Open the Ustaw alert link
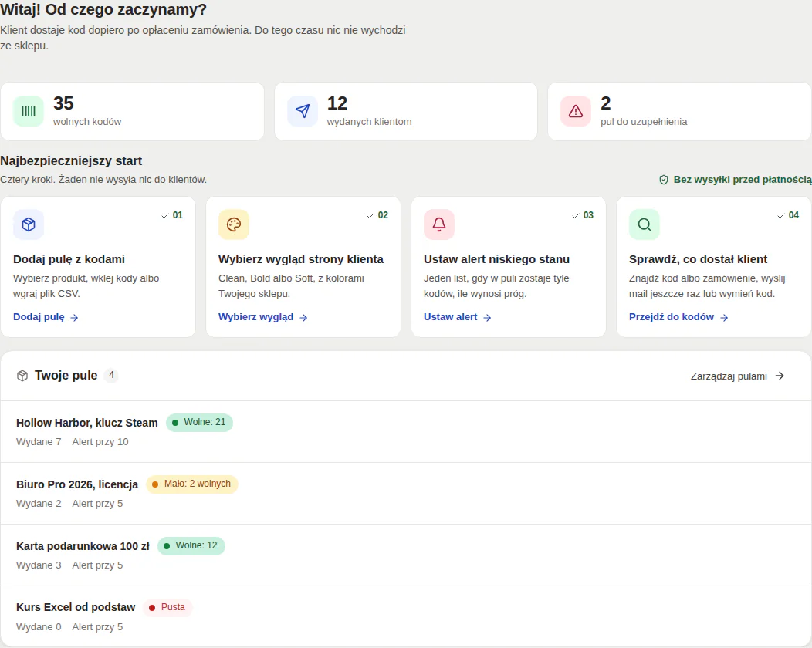The height and width of the screenshot is (648, 812). tap(457, 317)
